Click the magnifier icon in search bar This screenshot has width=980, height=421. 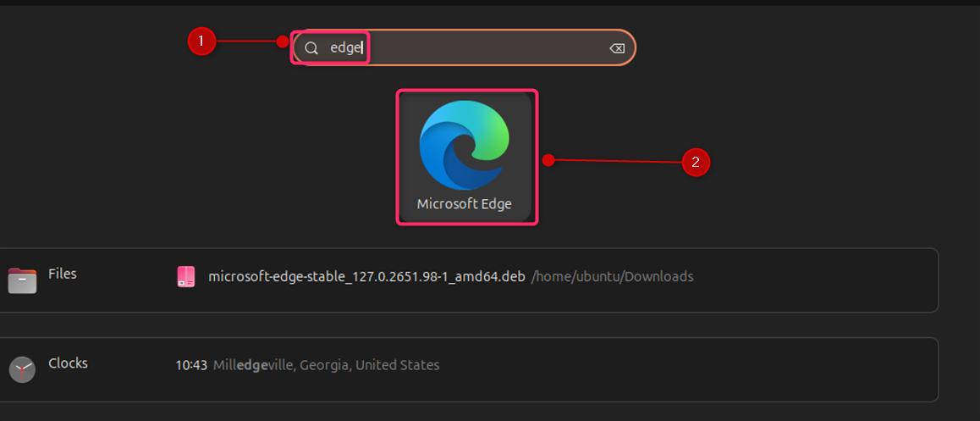[x=311, y=48]
